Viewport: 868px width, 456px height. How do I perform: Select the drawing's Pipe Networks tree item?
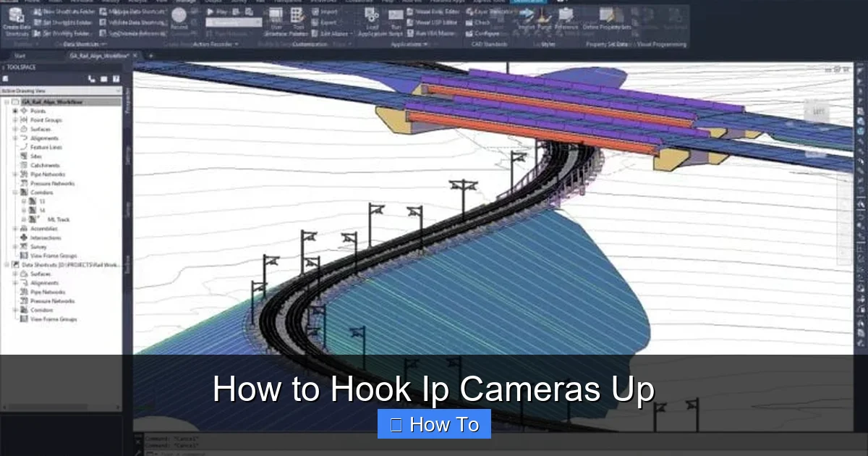[48, 174]
